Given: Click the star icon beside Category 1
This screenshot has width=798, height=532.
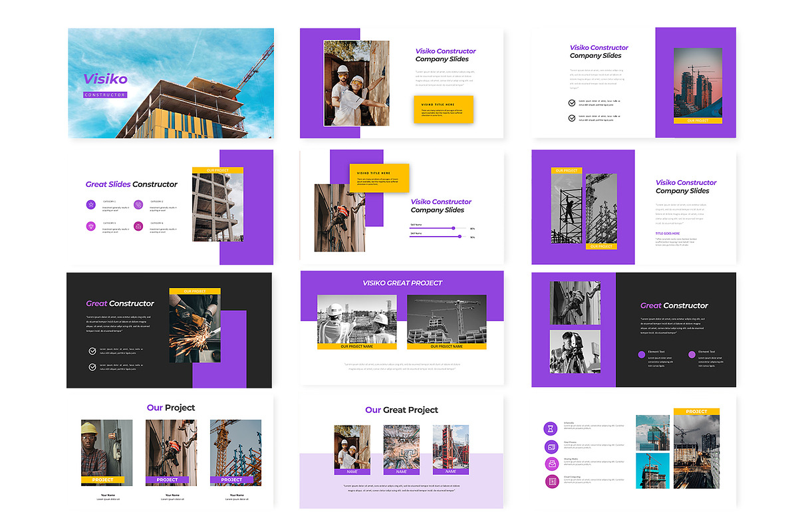Looking at the screenshot, I should pyautogui.click(x=90, y=205).
